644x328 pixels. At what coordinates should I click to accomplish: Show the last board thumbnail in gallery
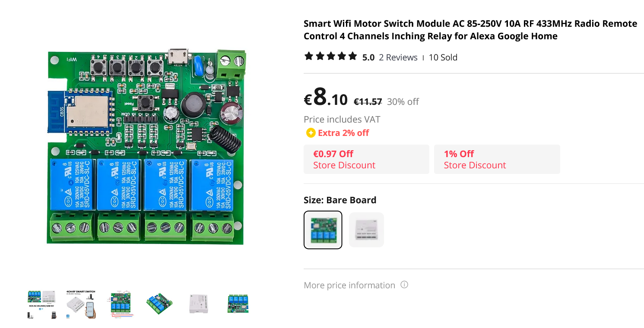tap(238, 304)
